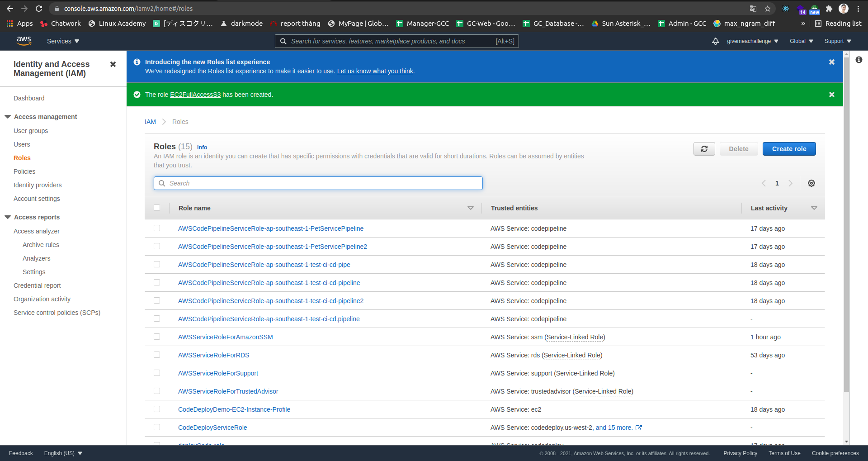Open the React DevTools extension icon
The image size is (868, 461).
click(x=785, y=9)
